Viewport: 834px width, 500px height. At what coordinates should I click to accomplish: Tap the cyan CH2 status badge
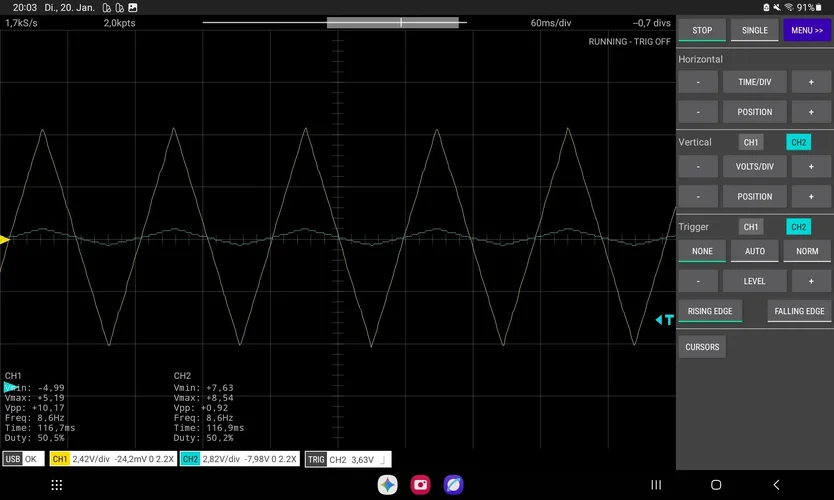(190, 459)
